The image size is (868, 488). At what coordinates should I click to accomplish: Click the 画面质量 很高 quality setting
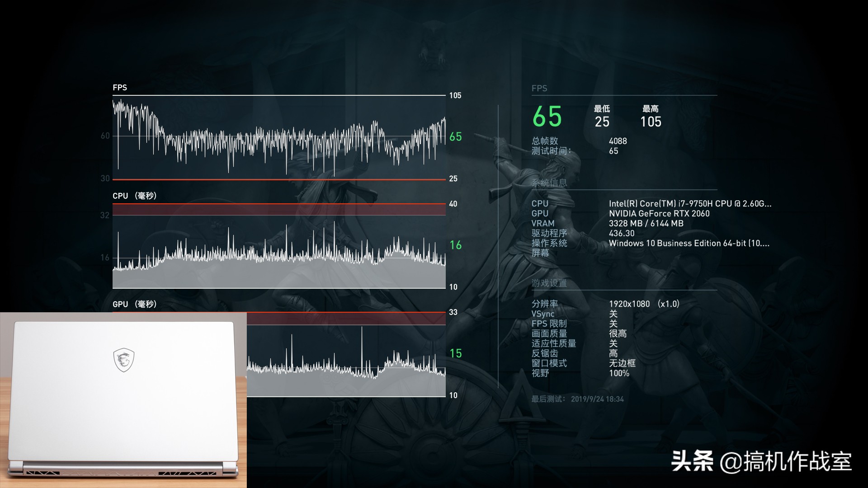[618, 334]
